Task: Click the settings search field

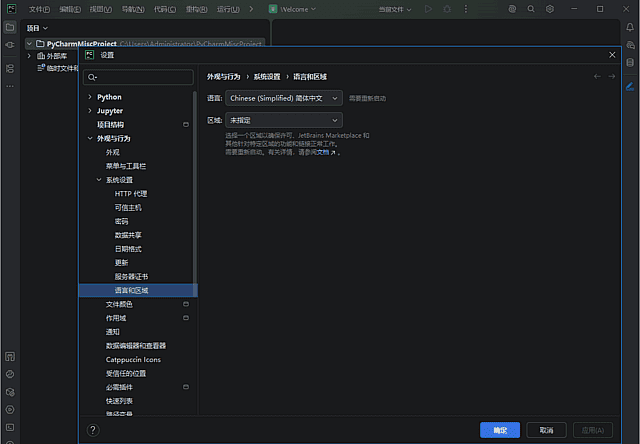Action: (138, 77)
